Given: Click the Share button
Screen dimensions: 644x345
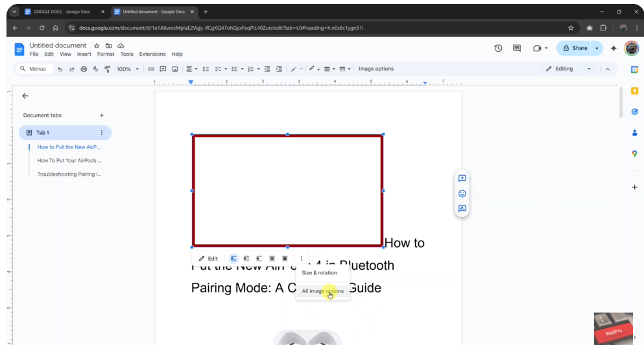Looking at the screenshot, I should [575, 48].
